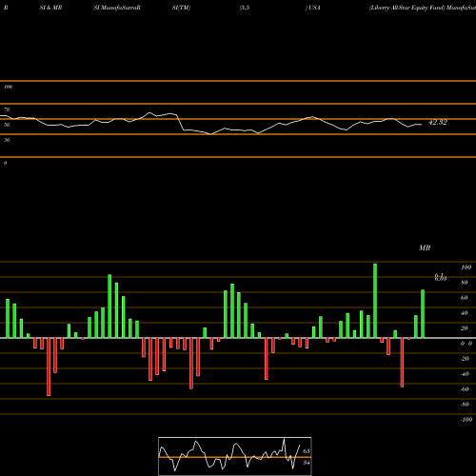Open the mini RSI overview chart thumbnail
The image size is (476, 476).
pos(235,456)
